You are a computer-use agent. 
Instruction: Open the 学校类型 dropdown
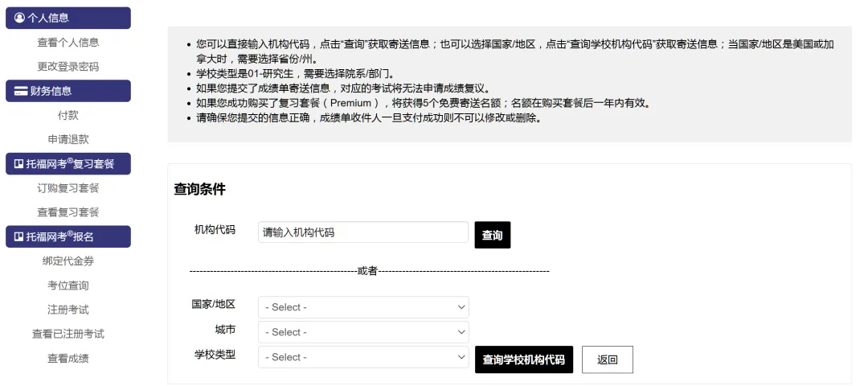click(362, 357)
